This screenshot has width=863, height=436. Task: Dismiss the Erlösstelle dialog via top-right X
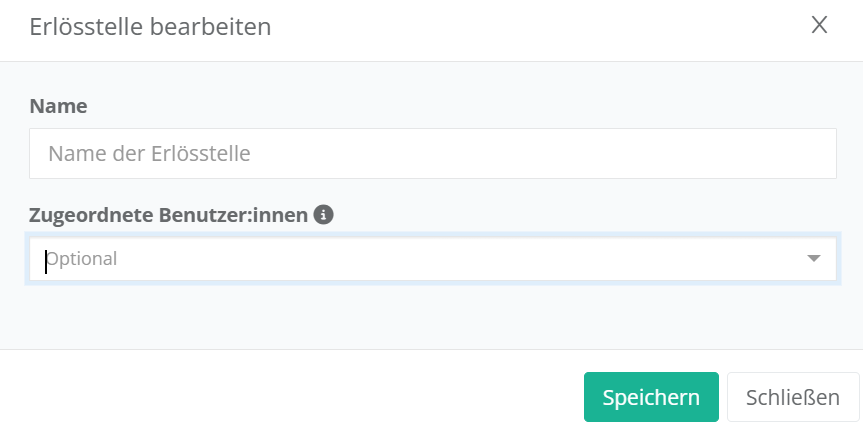click(819, 26)
